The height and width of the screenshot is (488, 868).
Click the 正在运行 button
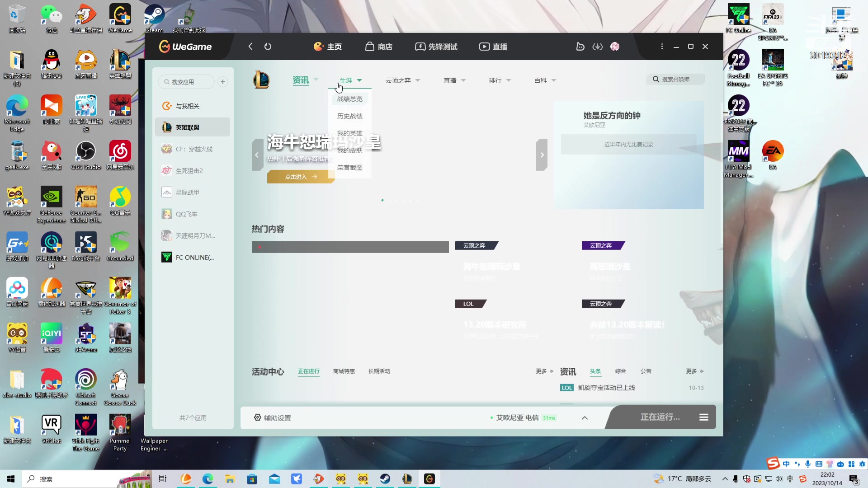pos(660,417)
